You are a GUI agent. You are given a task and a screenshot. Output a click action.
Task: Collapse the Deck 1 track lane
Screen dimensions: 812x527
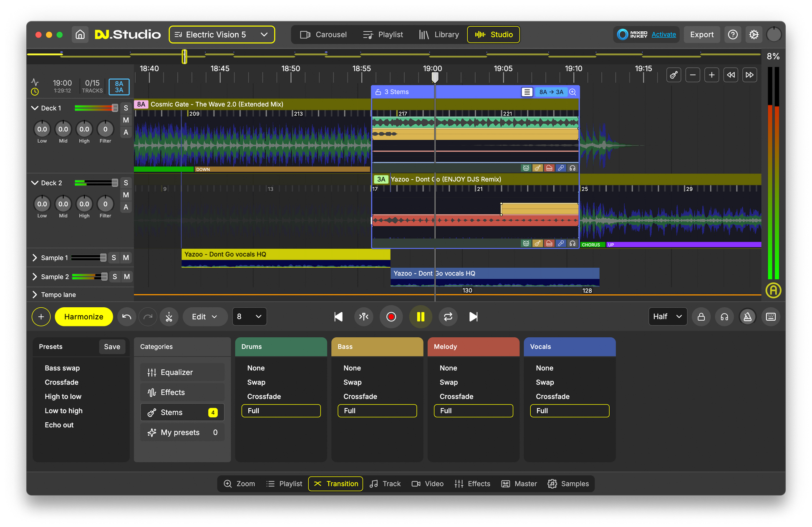35,108
